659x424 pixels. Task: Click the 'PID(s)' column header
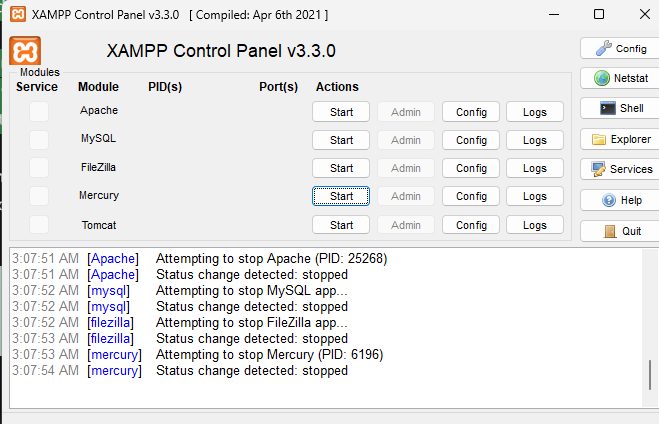[165, 87]
